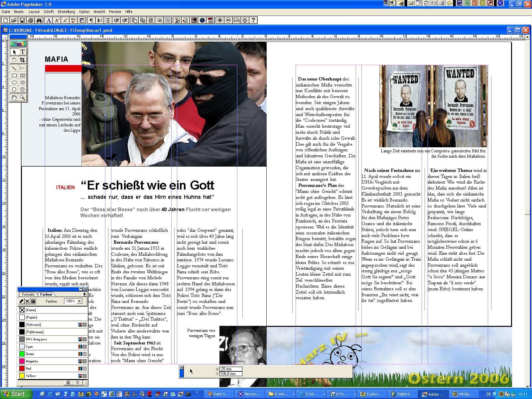
Task: Open the Farbton percentage dropdown
Action: [79, 301]
